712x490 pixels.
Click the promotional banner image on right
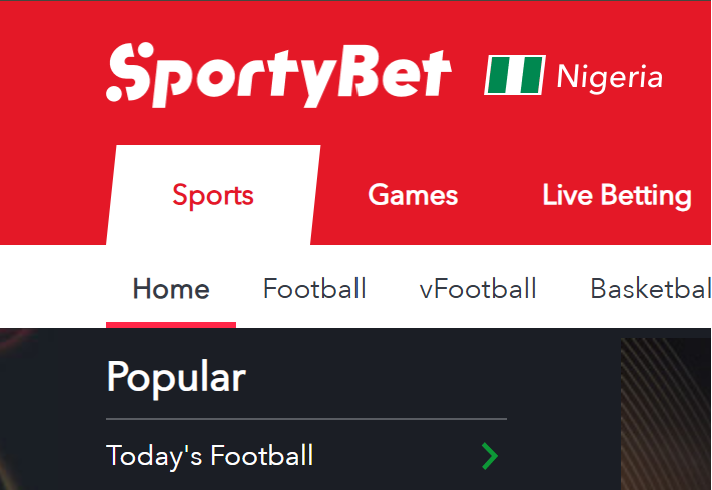click(x=666, y=414)
